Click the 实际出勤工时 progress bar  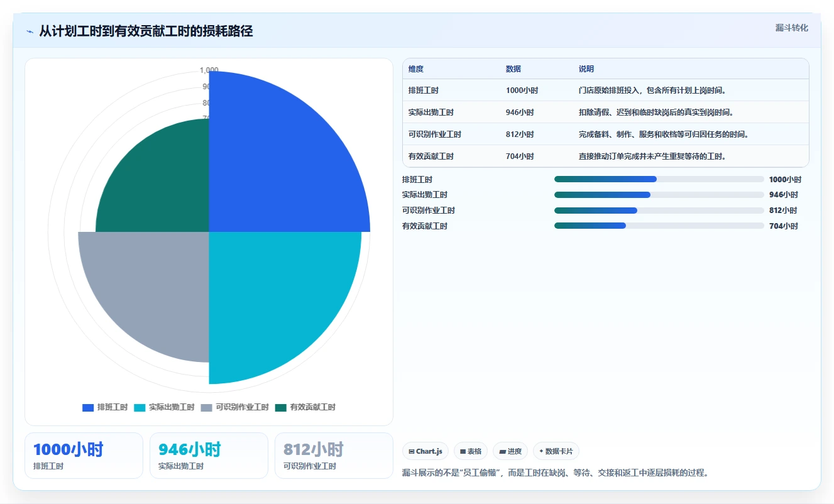pyautogui.click(x=659, y=195)
